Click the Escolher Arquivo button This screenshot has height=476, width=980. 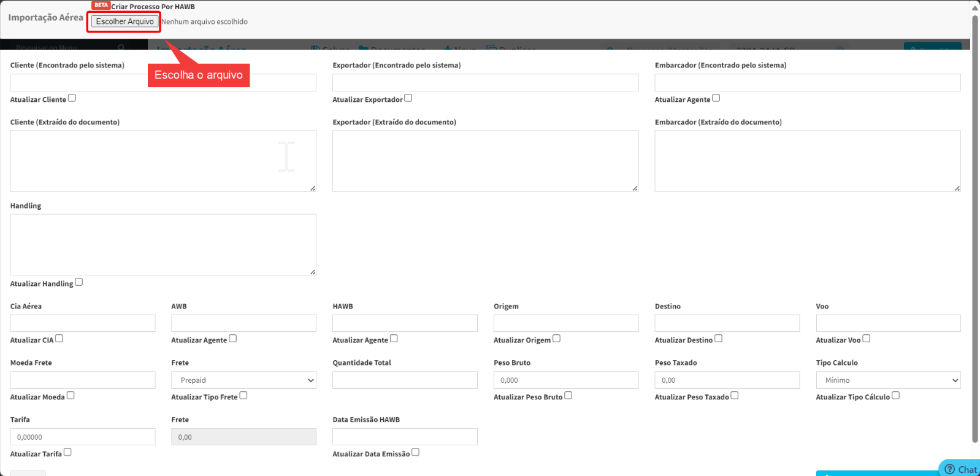(x=125, y=21)
